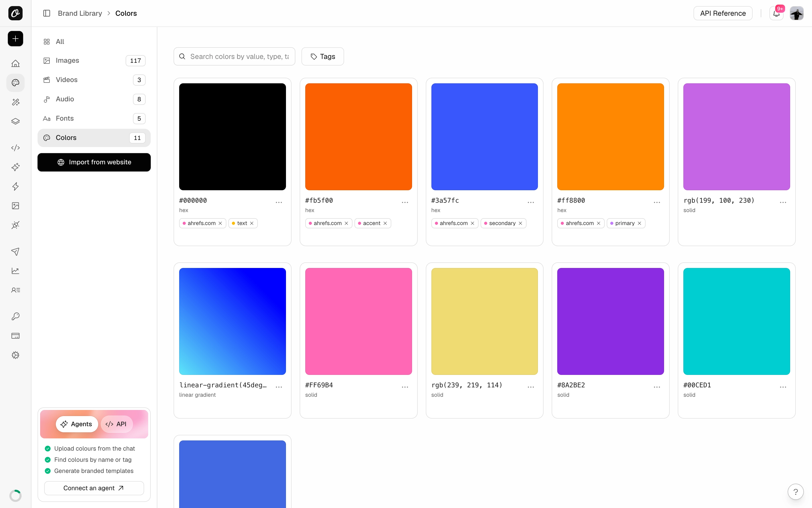This screenshot has height=508, width=812.
Task: Open the layers stack rail icon
Action: (15, 121)
